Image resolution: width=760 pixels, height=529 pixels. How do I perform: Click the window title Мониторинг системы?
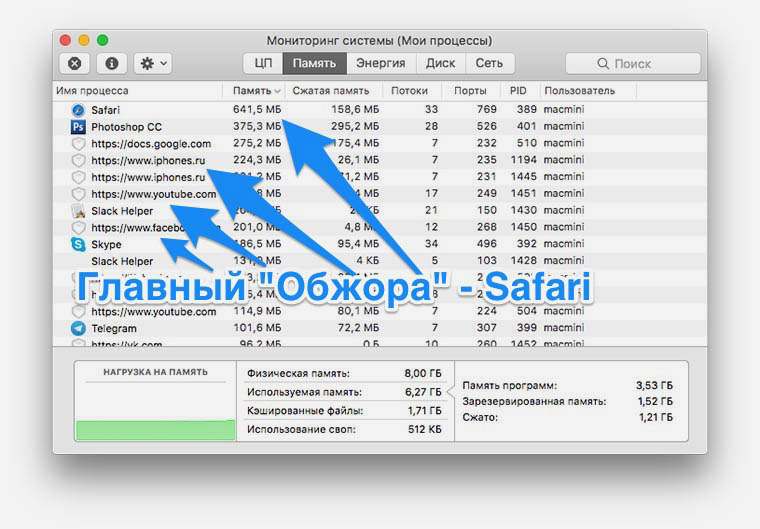click(380, 41)
